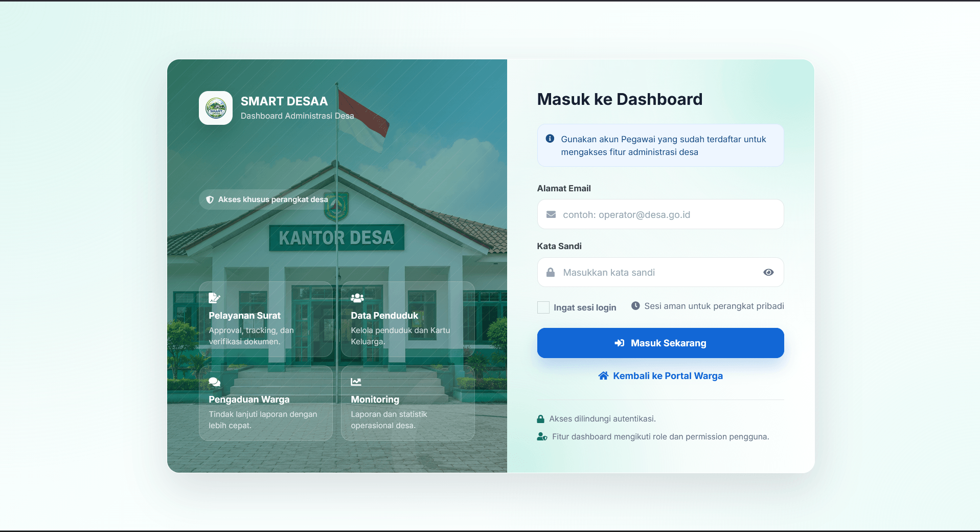Click 'Laporan dan statistik operasional desa.' text

(x=389, y=420)
